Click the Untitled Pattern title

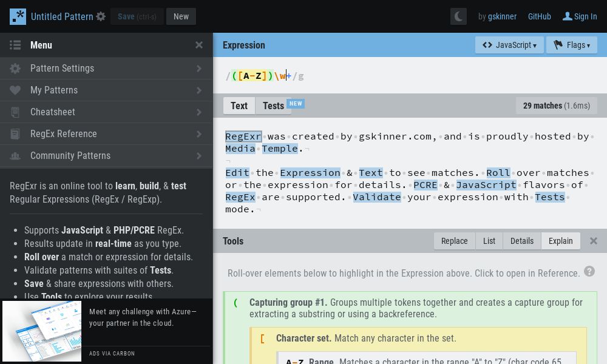point(62,16)
